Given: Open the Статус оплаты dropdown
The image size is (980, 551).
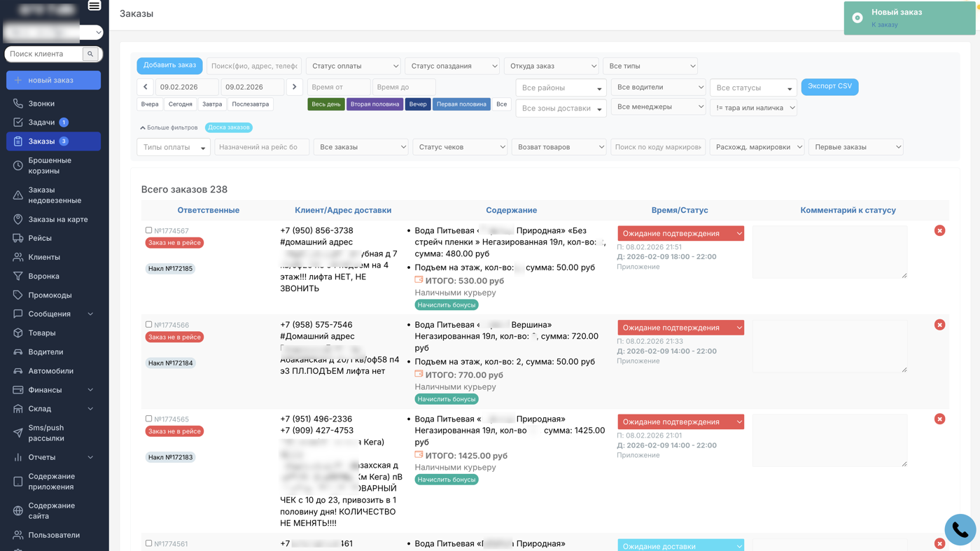Looking at the screenshot, I should (353, 66).
